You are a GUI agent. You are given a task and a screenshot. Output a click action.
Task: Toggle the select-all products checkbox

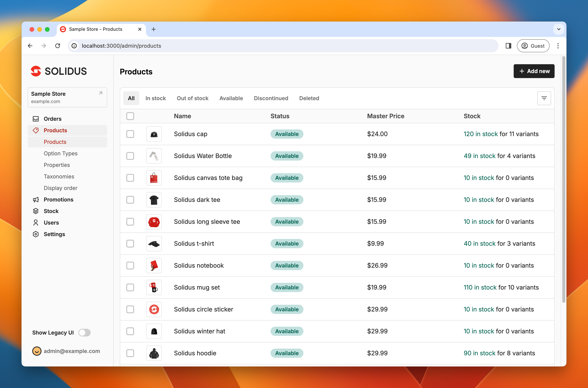tap(130, 116)
